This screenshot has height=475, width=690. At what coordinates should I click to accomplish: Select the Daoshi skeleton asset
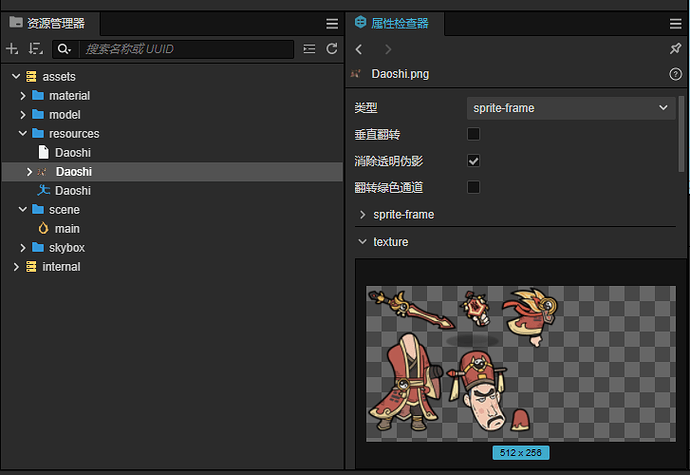coord(172,191)
